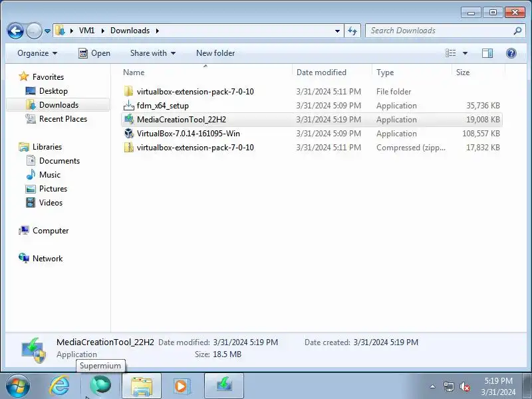This screenshot has height=399, width=532.
Task: Open Help with the question mark icon
Action: click(x=511, y=53)
